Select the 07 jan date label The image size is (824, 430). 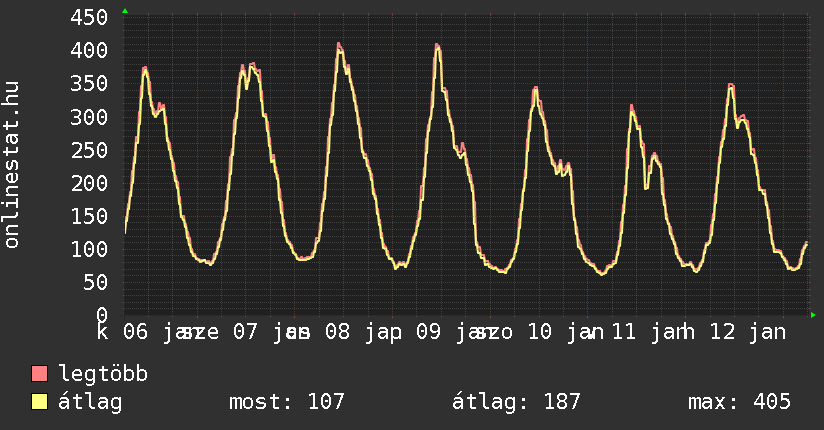click(x=265, y=331)
